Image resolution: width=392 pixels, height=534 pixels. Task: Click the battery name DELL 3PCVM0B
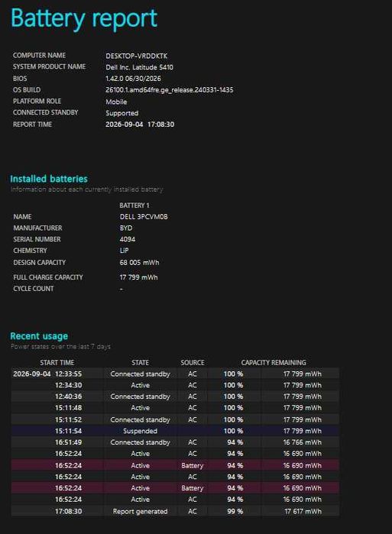pos(144,217)
